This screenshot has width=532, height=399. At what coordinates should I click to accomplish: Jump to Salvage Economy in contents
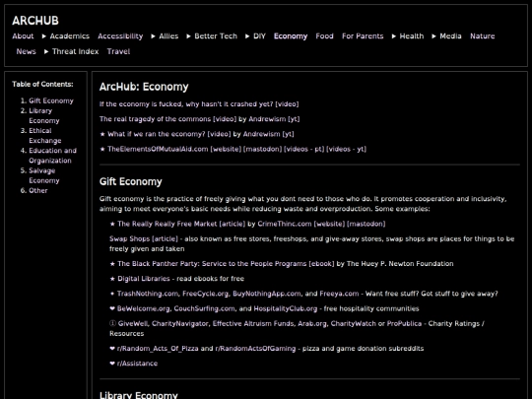click(x=44, y=175)
